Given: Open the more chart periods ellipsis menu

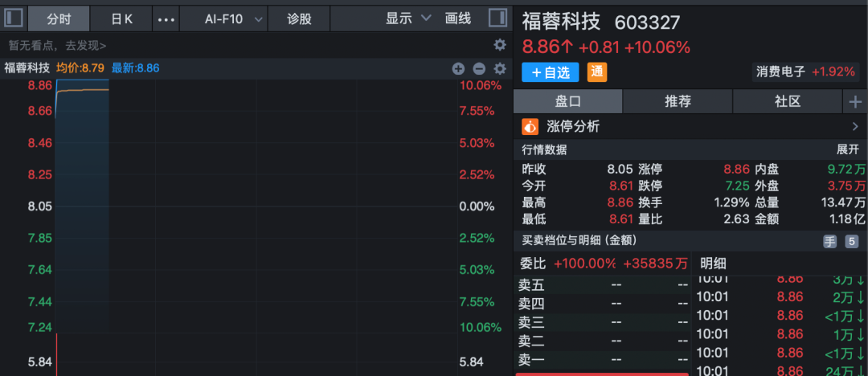Looking at the screenshot, I should tap(166, 19).
